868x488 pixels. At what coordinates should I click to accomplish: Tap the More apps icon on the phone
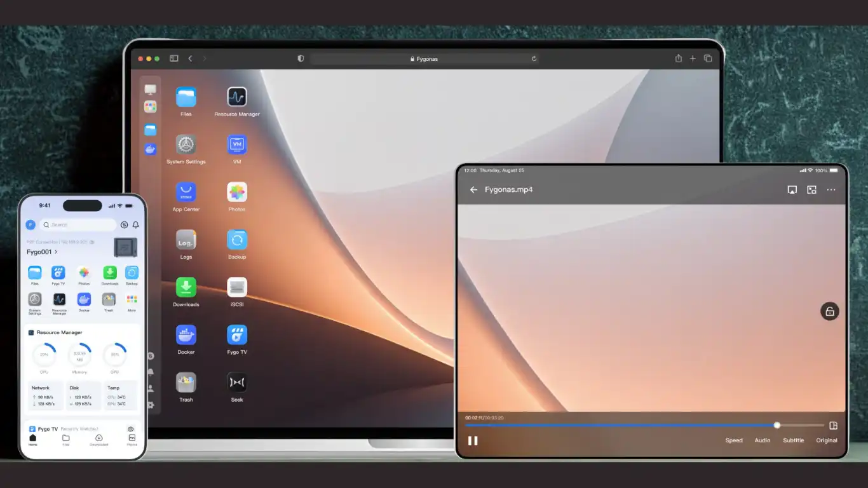(132, 299)
